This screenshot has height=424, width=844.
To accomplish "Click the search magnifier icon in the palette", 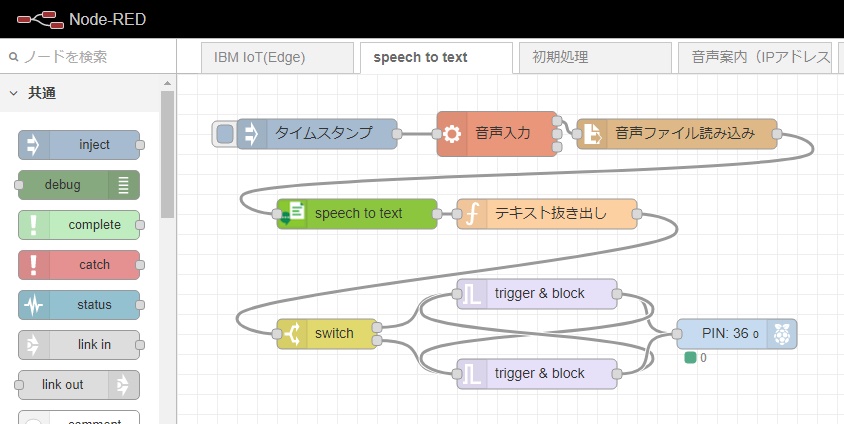I will 14,56.
